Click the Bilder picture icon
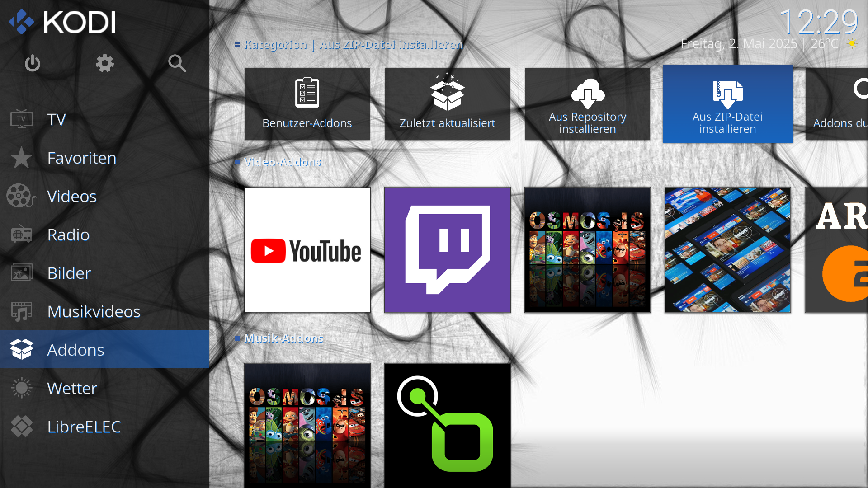The height and width of the screenshot is (488, 868). [x=21, y=273]
